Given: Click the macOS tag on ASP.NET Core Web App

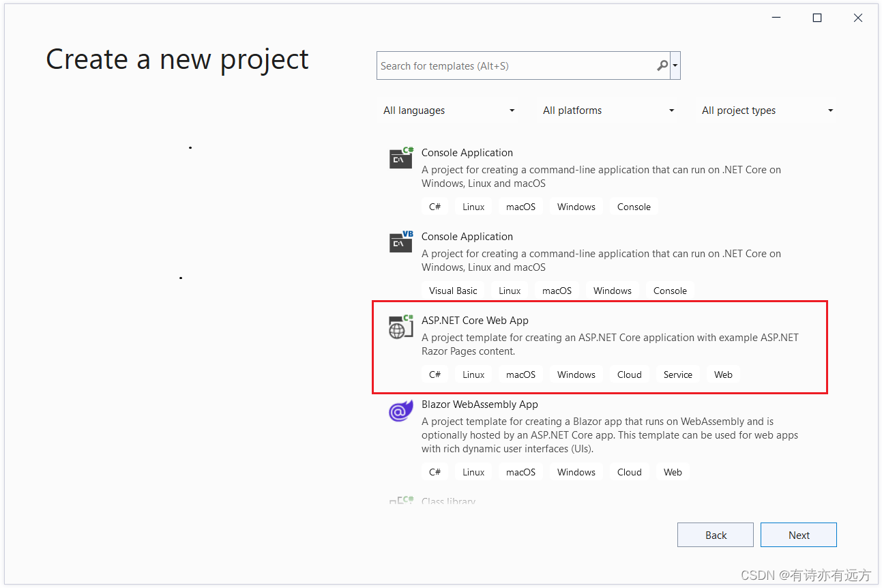Looking at the screenshot, I should point(520,374).
